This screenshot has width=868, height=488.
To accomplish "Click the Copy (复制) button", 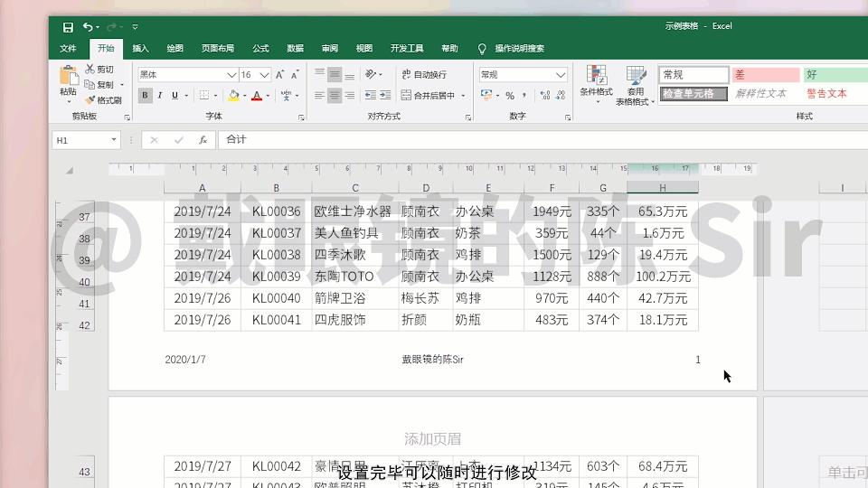I will tap(99, 85).
